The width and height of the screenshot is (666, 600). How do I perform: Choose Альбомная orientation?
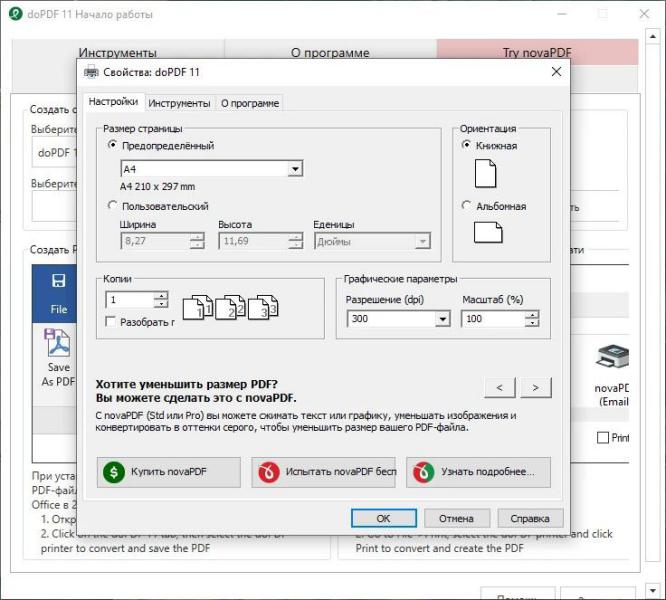click(466, 206)
